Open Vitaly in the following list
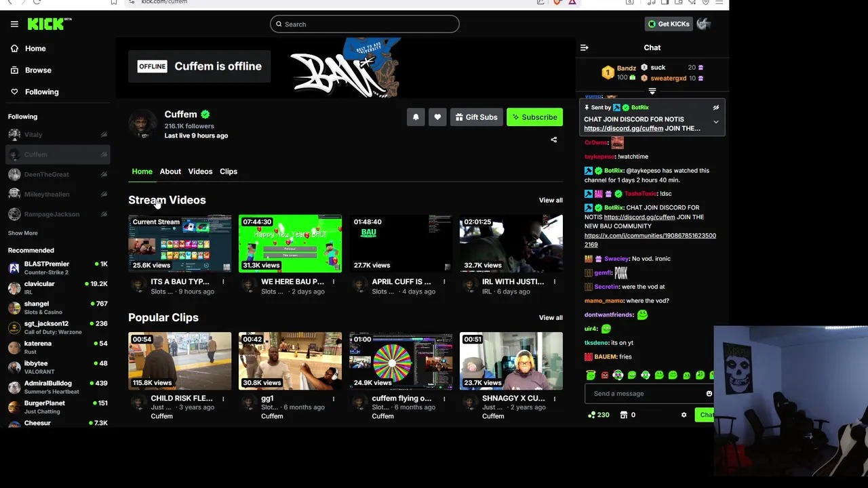Image resolution: width=868 pixels, height=488 pixels. (x=57, y=135)
